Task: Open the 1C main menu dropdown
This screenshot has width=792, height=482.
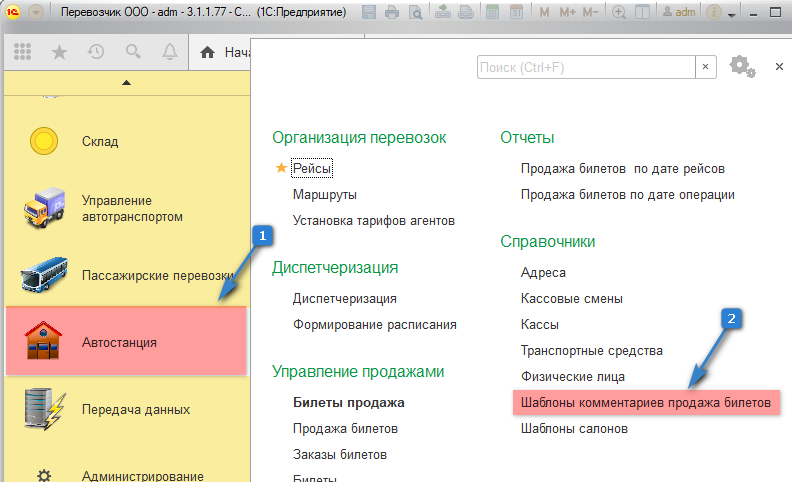Action: 37,12
